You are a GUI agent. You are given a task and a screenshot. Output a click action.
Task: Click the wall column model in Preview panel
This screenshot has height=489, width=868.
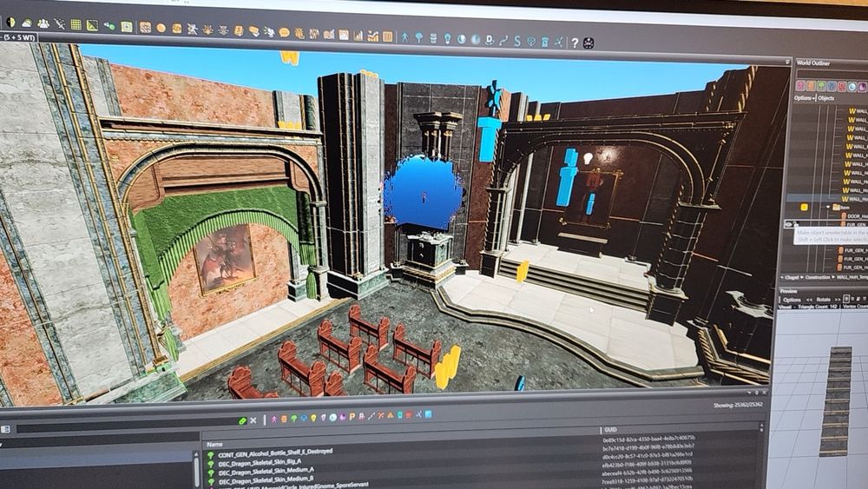tap(835, 400)
